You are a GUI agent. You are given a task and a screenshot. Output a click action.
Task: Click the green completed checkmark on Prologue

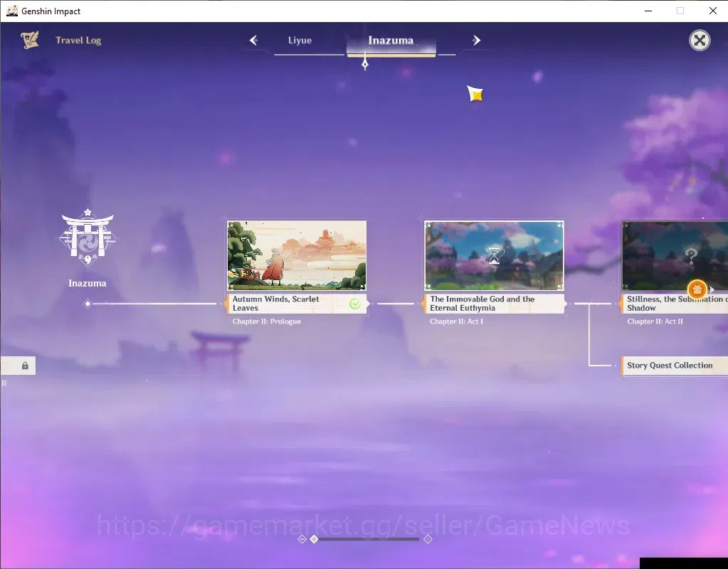355,304
